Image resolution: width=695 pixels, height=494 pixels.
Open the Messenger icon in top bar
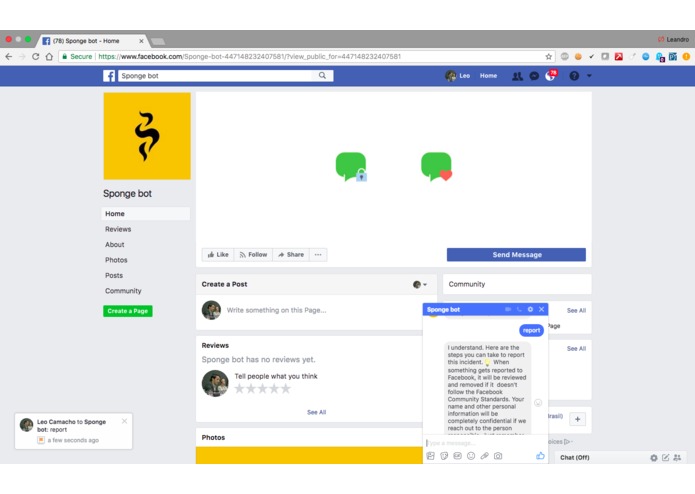pos(534,76)
